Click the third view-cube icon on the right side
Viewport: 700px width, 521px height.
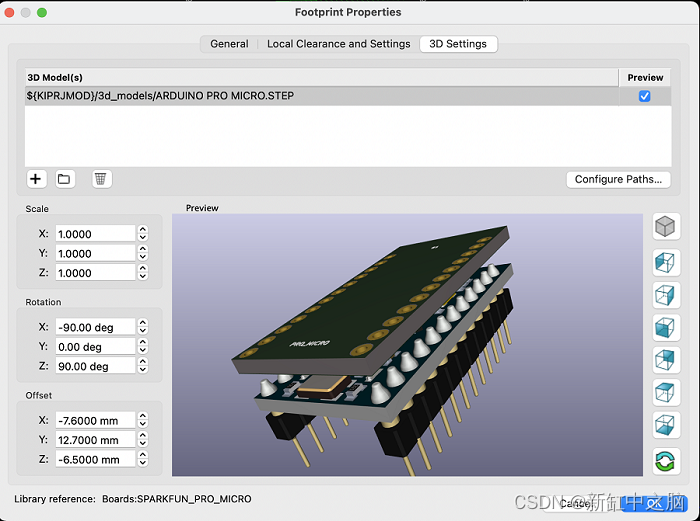pos(666,295)
